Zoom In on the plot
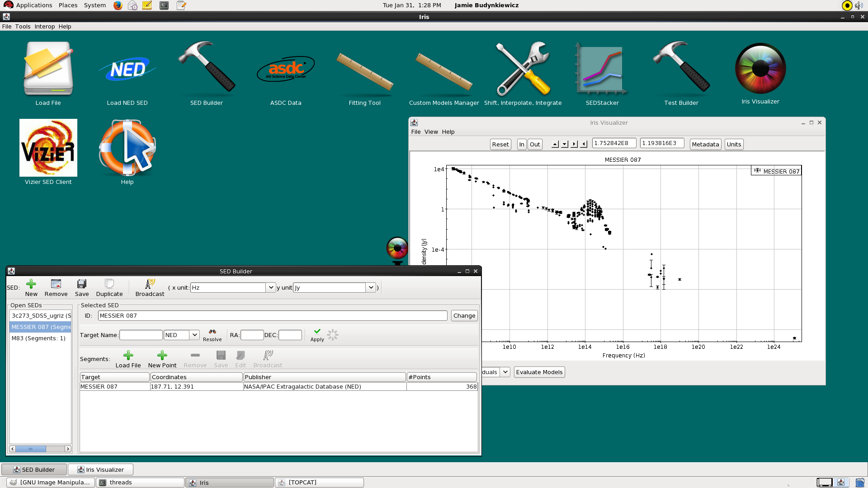The image size is (868, 488). [x=522, y=144]
